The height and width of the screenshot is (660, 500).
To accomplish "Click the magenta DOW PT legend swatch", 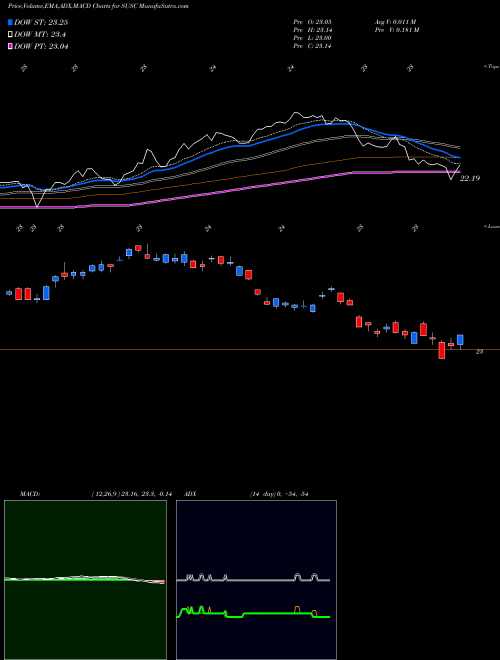I will click(11, 46).
